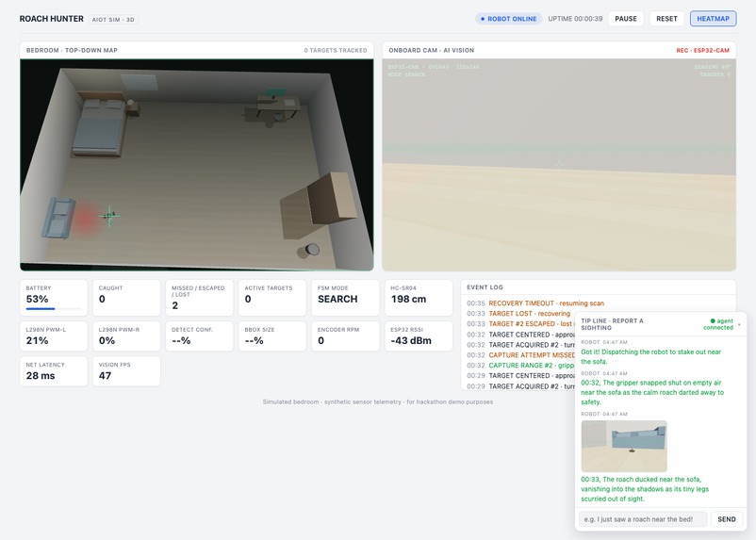This screenshot has height=540, width=756.
Task: Select the L298N PWM-L 21% card
Action: point(54,336)
